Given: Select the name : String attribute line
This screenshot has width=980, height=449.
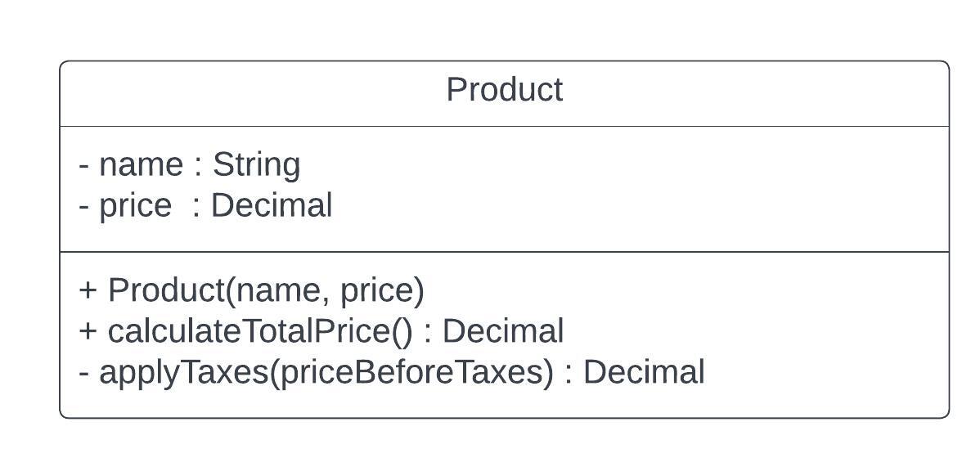Looking at the screenshot, I should pos(190,165).
